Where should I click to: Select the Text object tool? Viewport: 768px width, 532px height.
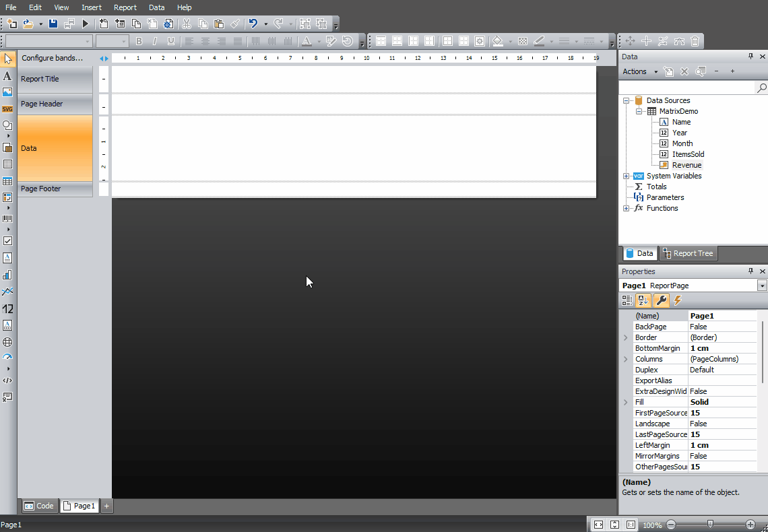click(x=7, y=76)
